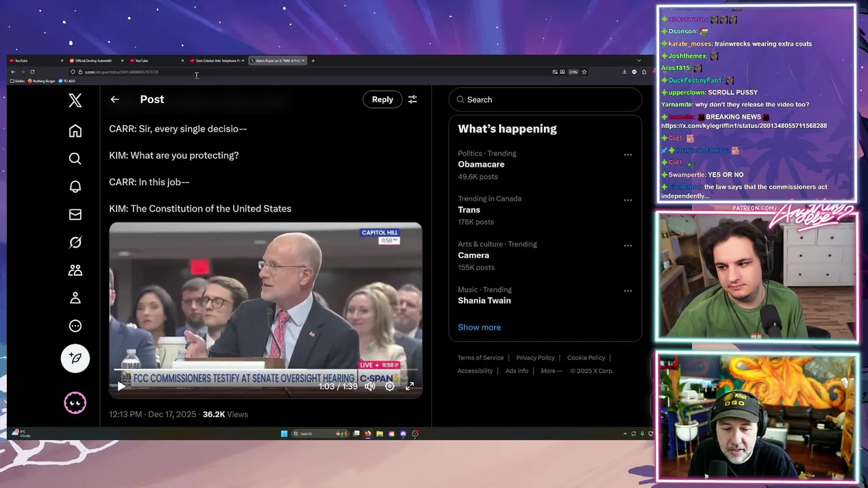
Task: Open more options for Camera trend
Action: tap(628, 245)
